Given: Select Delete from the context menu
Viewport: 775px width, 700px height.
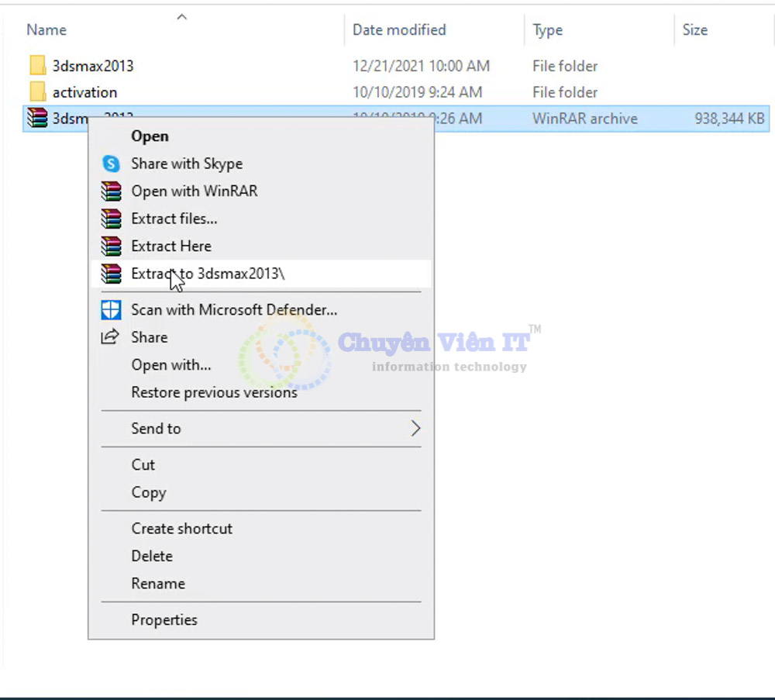Looking at the screenshot, I should point(261,556).
